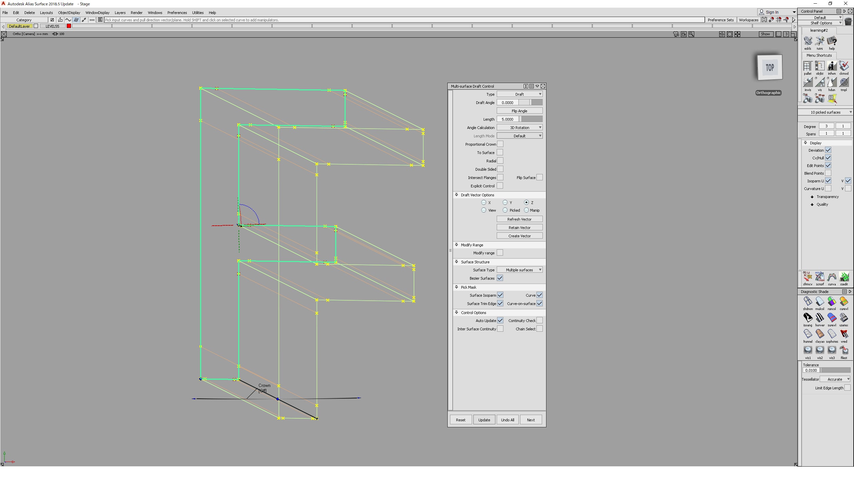This screenshot has width=854, height=504.
Task: Select the Y draft vector radio button
Action: coord(505,202)
